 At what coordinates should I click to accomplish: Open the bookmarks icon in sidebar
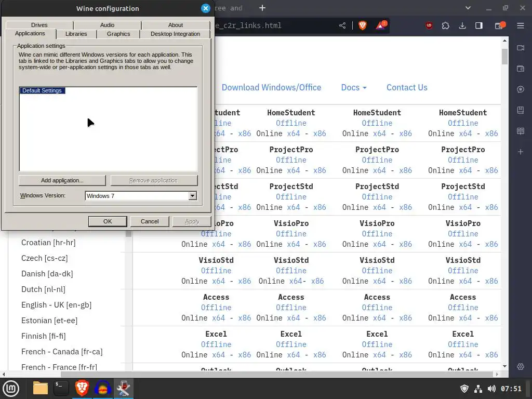(x=521, y=110)
